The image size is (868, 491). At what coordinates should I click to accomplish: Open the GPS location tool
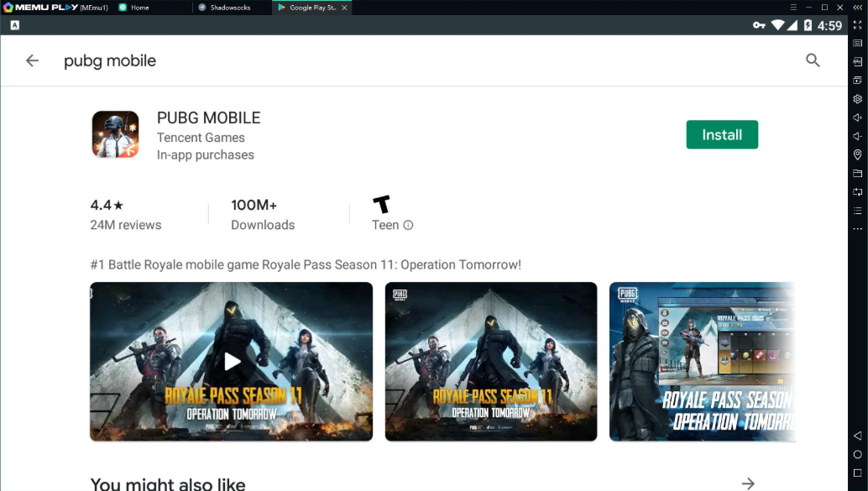click(857, 154)
